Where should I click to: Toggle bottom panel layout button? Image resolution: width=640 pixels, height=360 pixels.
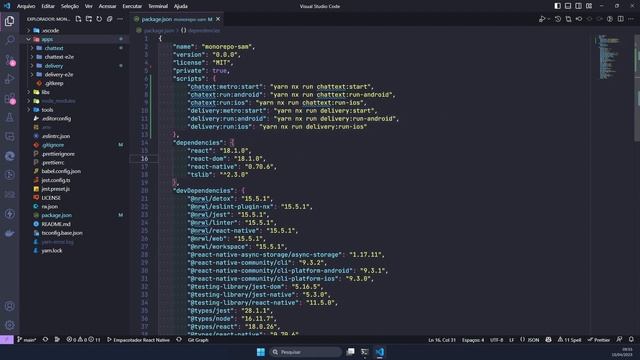568,6
